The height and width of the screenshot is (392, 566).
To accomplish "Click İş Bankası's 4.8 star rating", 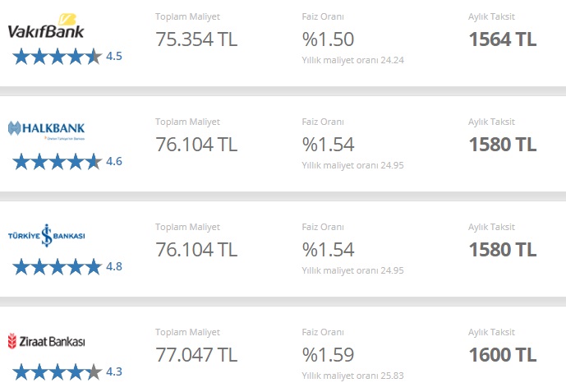I will (x=67, y=267).
